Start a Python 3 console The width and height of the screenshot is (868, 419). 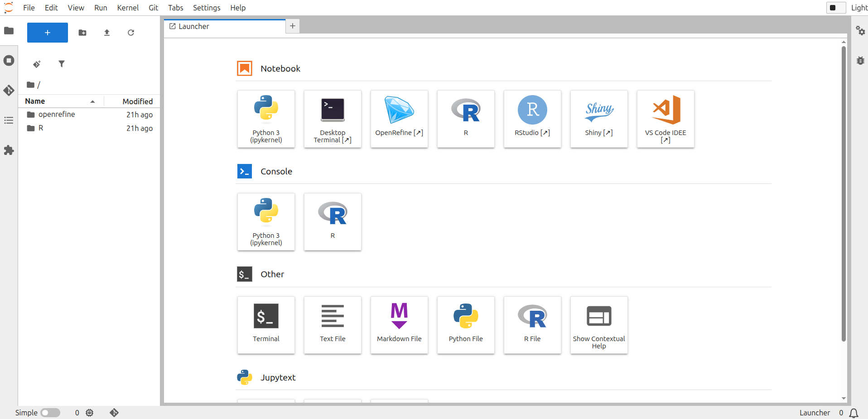coord(266,222)
